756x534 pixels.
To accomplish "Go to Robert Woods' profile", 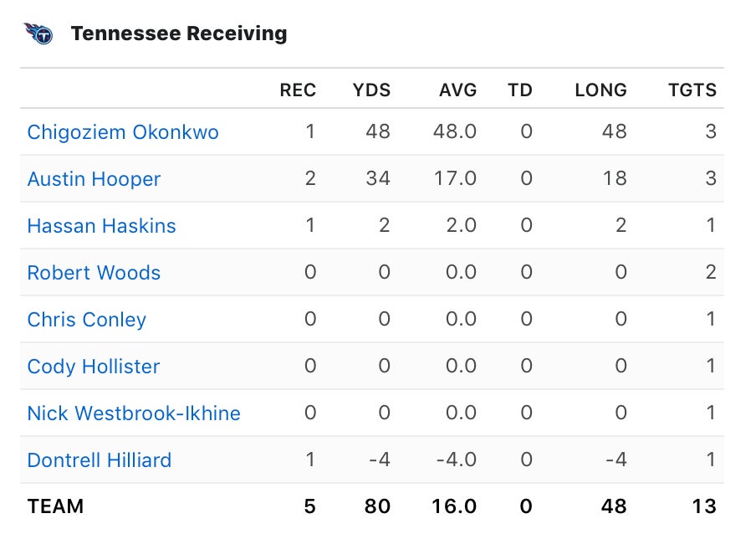I will tap(94, 273).
